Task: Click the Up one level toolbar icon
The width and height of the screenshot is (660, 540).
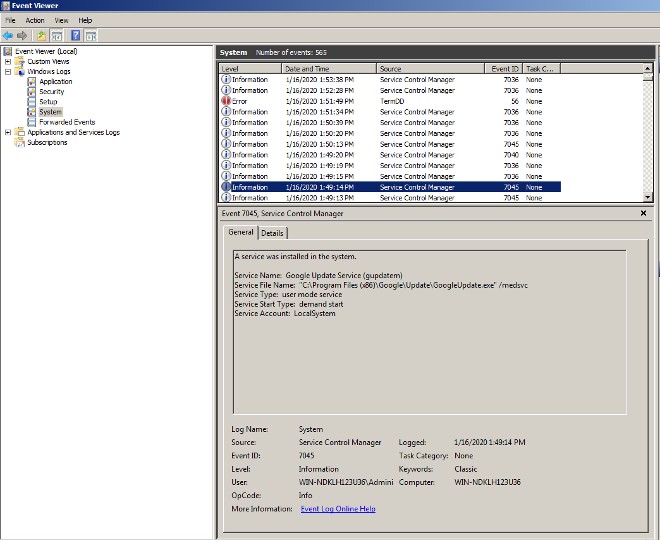Action: coord(42,35)
